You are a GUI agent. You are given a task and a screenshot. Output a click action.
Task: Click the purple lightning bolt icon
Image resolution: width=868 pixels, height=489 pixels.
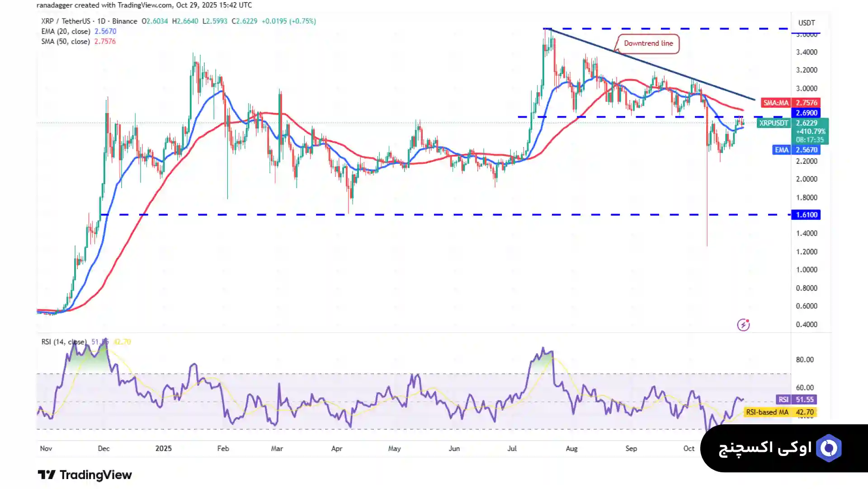tap(743, 325)
